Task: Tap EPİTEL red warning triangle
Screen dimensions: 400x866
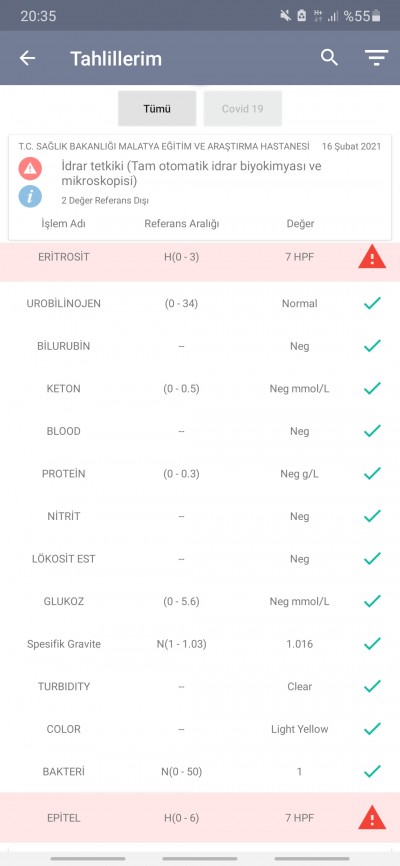Action: (372, 817)
